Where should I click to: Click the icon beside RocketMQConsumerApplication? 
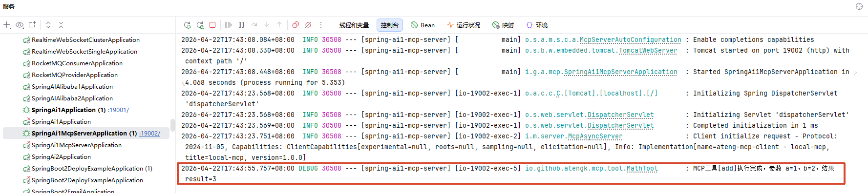click(x=27, y=63)
